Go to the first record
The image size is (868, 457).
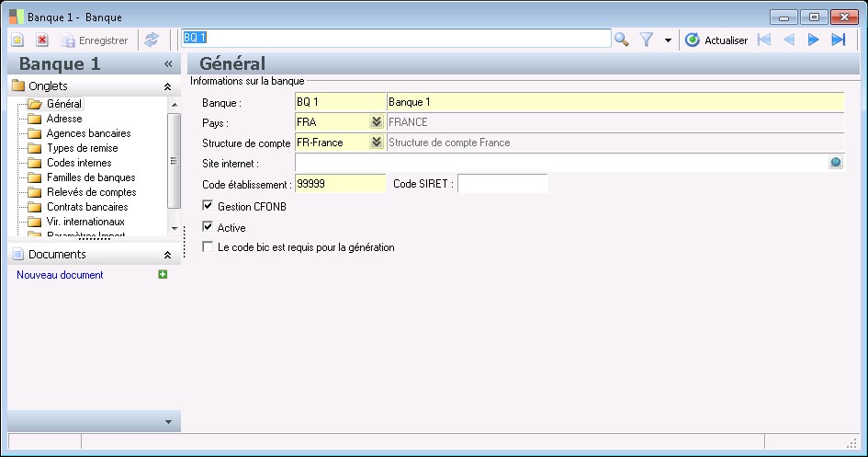pyautogui.click(x=764, y=40)
